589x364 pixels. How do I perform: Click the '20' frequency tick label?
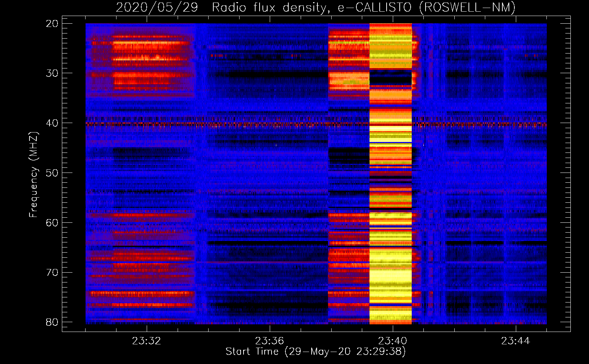coord(52,24)
